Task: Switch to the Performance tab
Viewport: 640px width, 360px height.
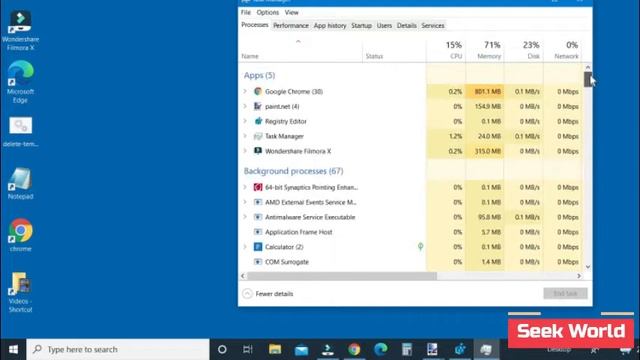Action: [291, 25]
